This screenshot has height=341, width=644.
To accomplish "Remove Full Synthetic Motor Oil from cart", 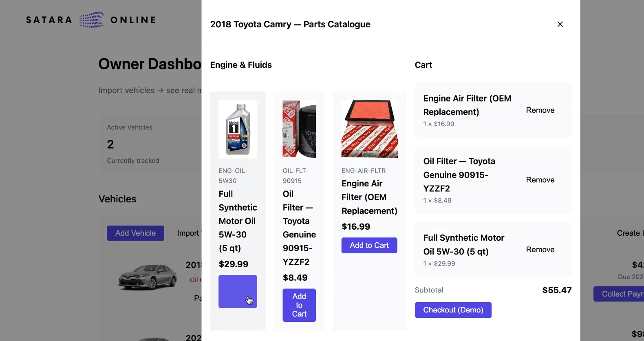I will point(540,250).
